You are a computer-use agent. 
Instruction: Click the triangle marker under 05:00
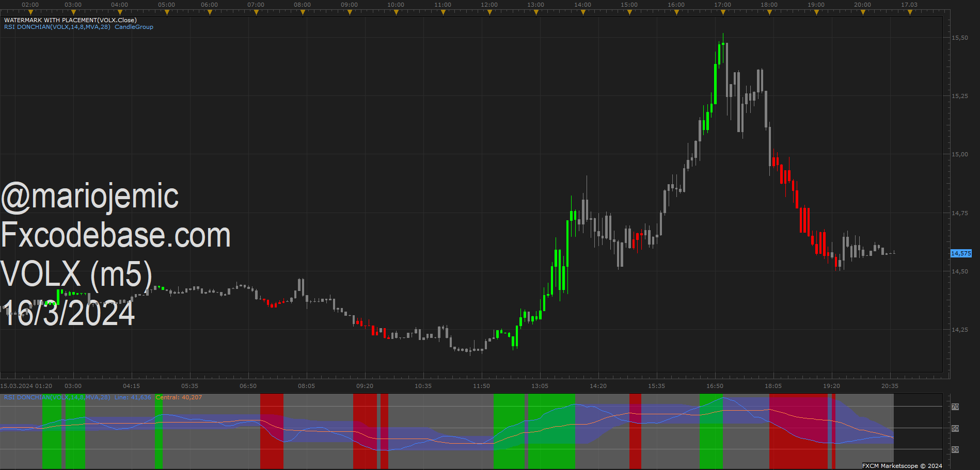[x=167, y=12]
